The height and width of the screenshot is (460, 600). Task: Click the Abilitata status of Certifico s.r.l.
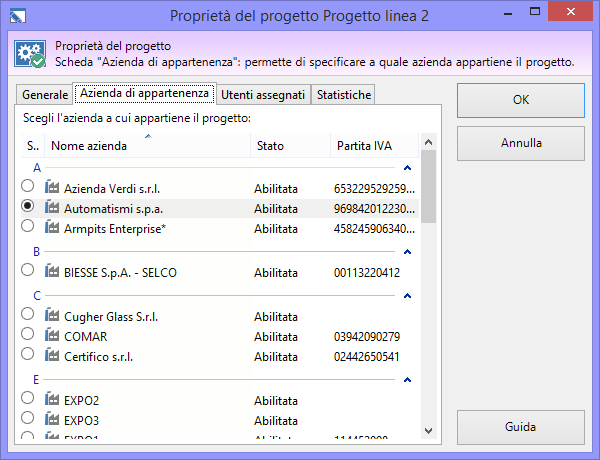click(x=276, y=357)
